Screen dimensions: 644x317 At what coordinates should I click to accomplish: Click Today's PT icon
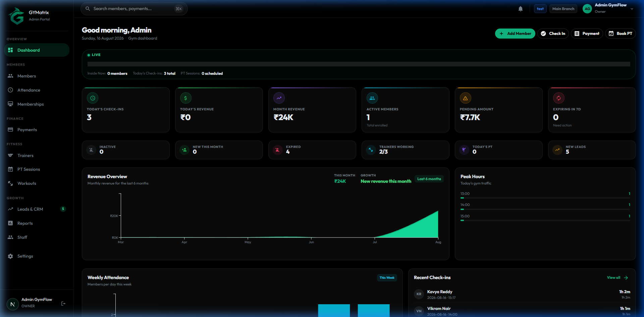[x=464, y=150]
